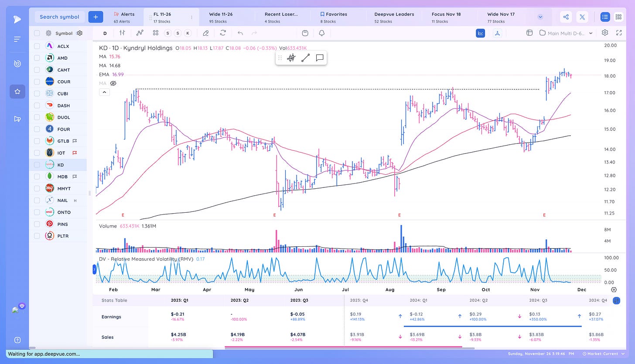Select the K preset button
Viewport: 635px width, 364px height.
tap(188, 33)
